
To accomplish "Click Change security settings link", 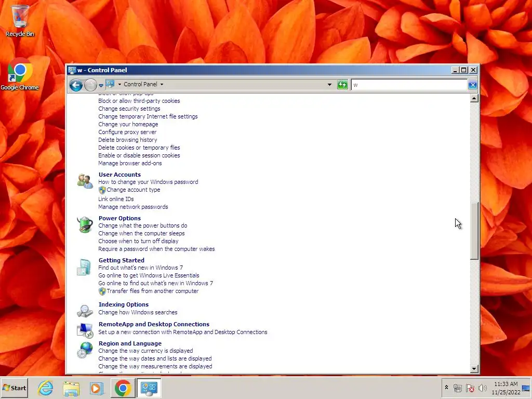I will click(129, 109).
